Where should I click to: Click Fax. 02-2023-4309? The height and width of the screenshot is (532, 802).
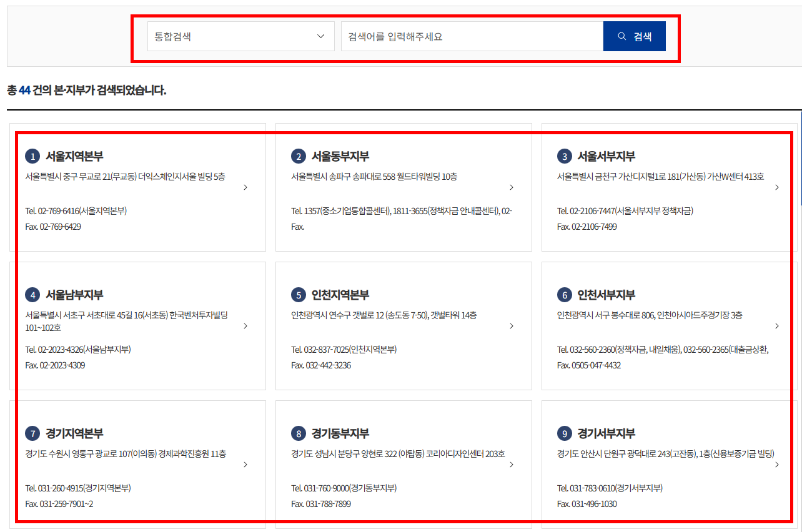click(55, 365)
